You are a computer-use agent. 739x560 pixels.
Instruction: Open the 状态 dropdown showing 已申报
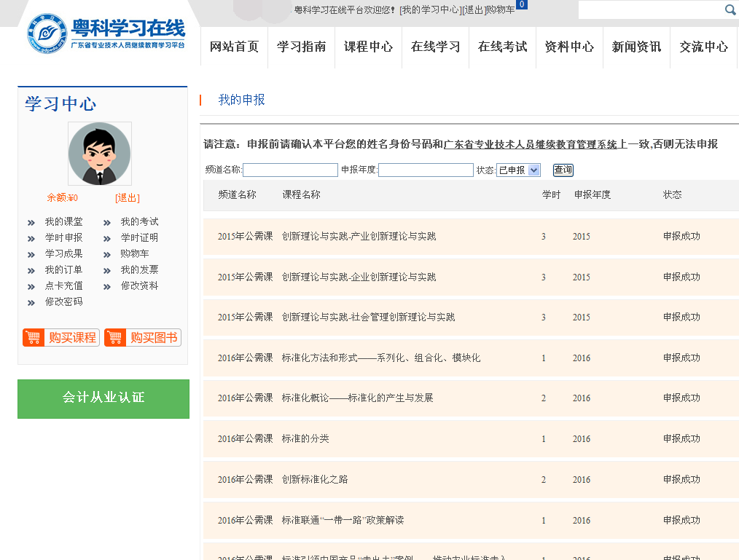(518, 170)
